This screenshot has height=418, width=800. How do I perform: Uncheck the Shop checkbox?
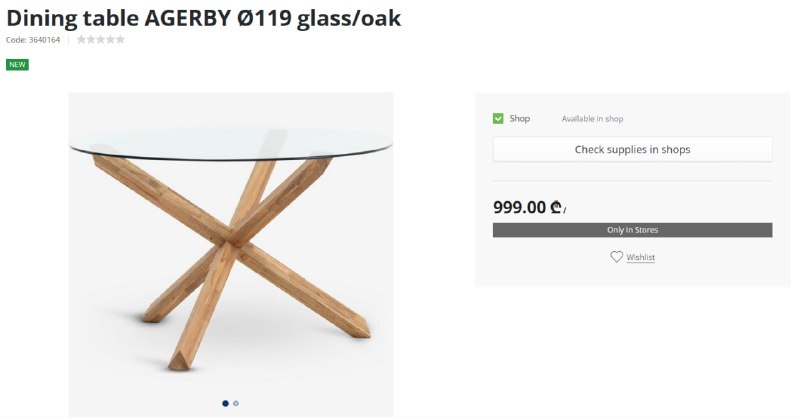point(498,119)
